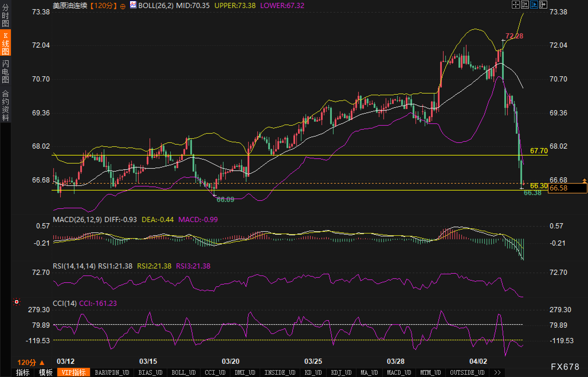Open the 指标 indicator menu at bottom

pyautogui.click(x=23, y=372)
